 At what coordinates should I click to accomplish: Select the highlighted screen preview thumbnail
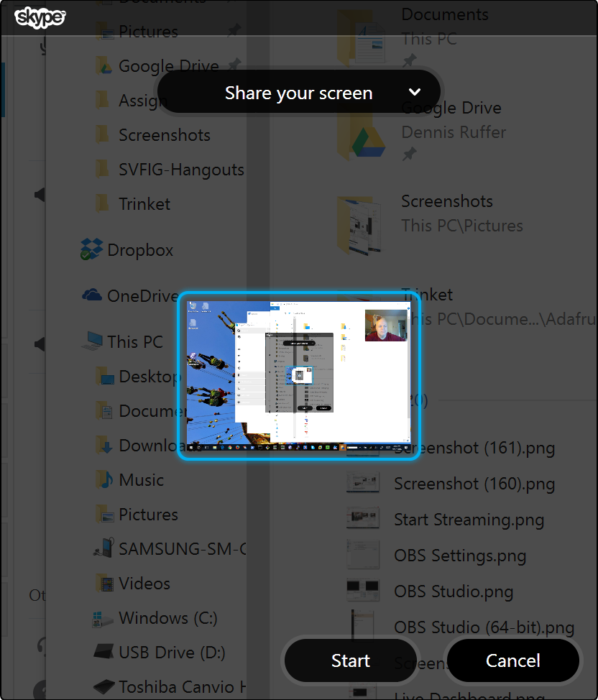coord(299,374)
